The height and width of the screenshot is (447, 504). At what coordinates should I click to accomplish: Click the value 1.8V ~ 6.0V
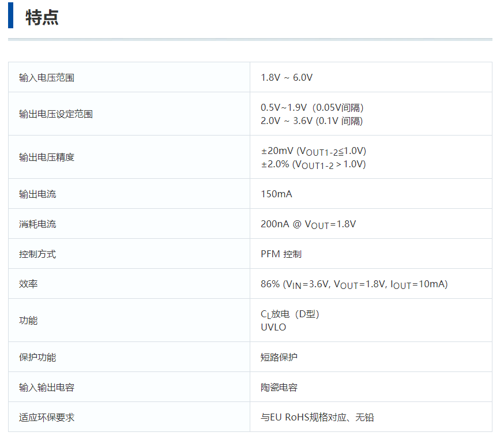coord(285,77)
